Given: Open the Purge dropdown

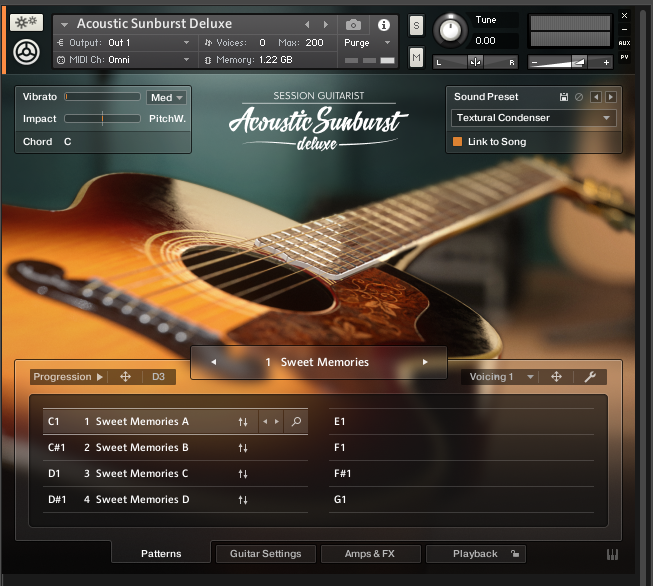Looking at the screenshot, I should pos(366,42).
